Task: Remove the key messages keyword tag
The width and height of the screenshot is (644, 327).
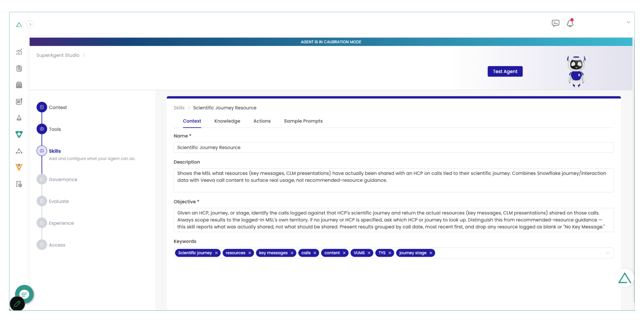Action: (x=292, y=253)
